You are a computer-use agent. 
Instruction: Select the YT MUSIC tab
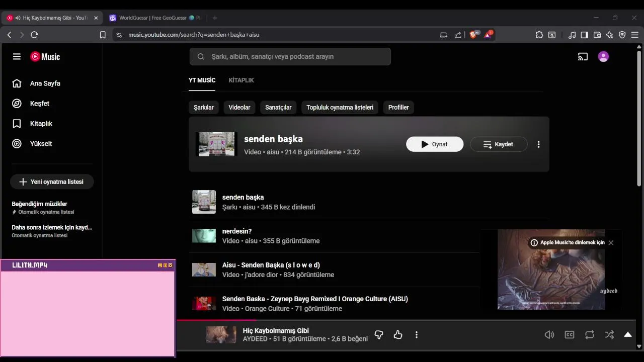(202, 80)
